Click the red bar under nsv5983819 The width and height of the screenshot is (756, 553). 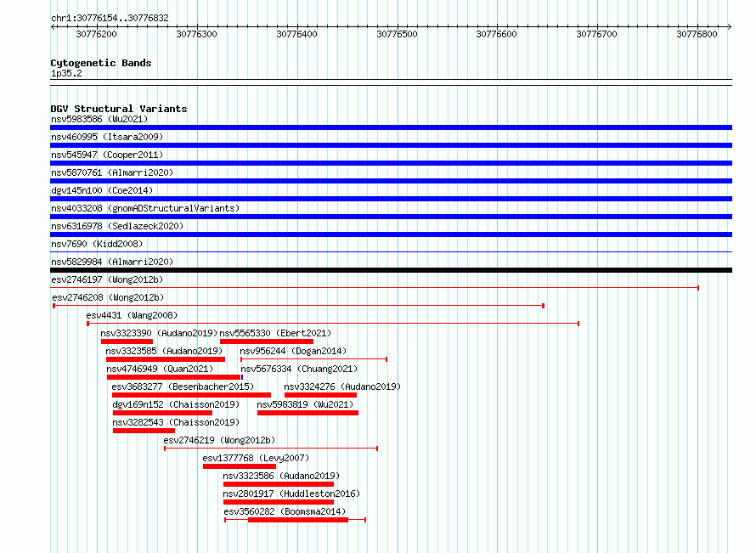pos(307,413)
